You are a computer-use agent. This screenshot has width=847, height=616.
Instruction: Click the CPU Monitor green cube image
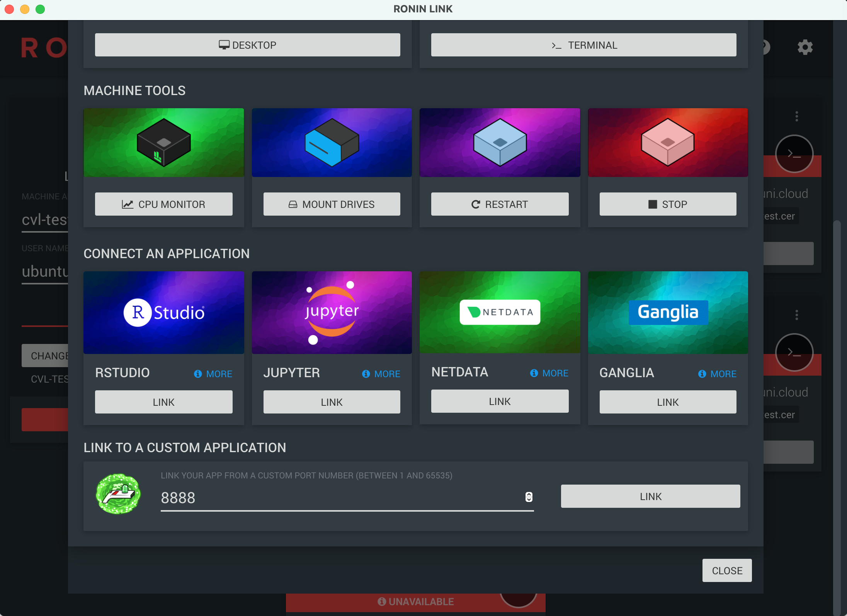tap(164, 143)
